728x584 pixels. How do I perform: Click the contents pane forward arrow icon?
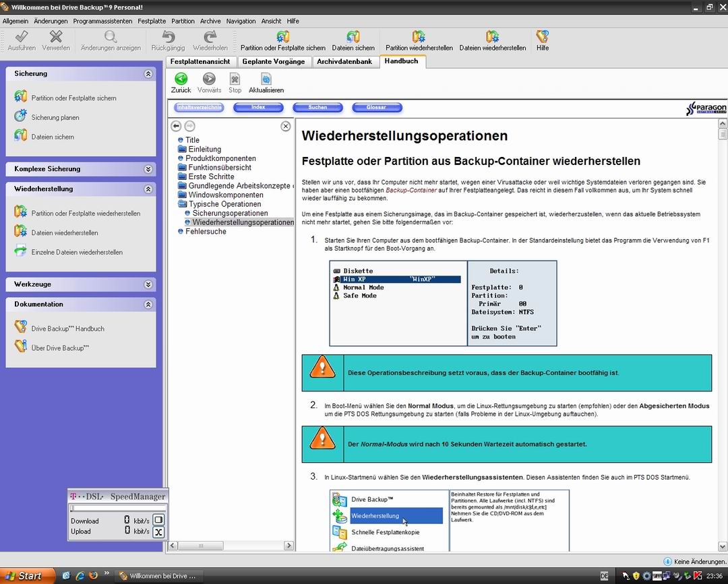(x=190, y=126)
